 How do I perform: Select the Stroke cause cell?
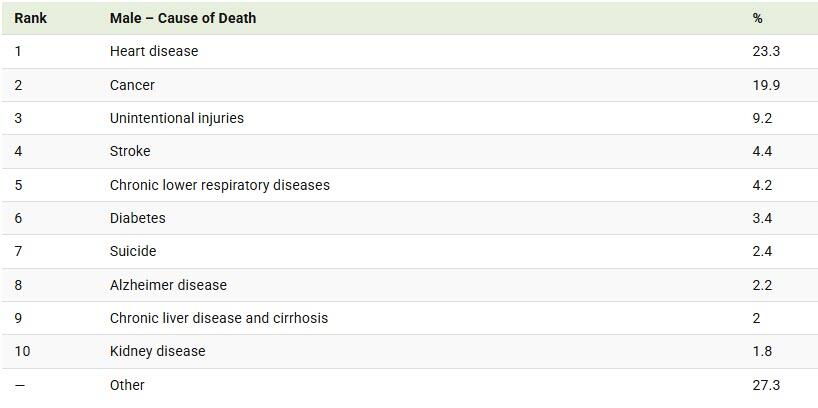click(130, 151)
